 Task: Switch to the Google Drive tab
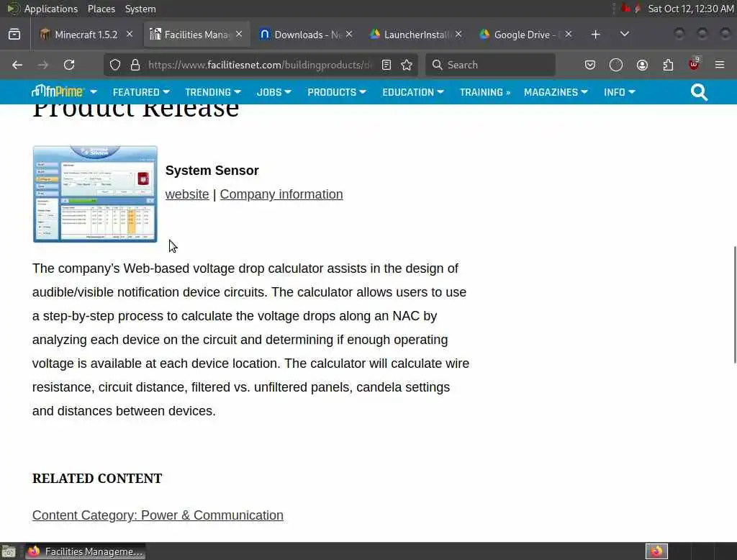tap(525, 35)
